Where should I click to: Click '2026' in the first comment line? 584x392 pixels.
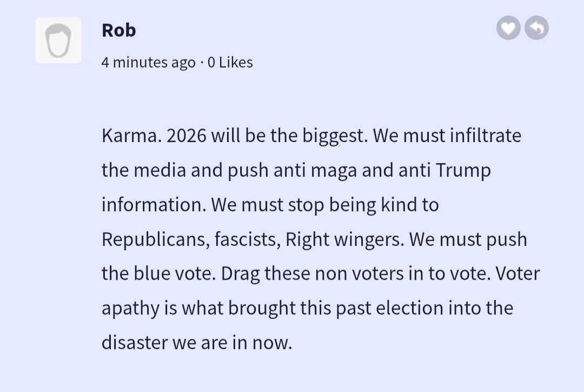[187, 135]
